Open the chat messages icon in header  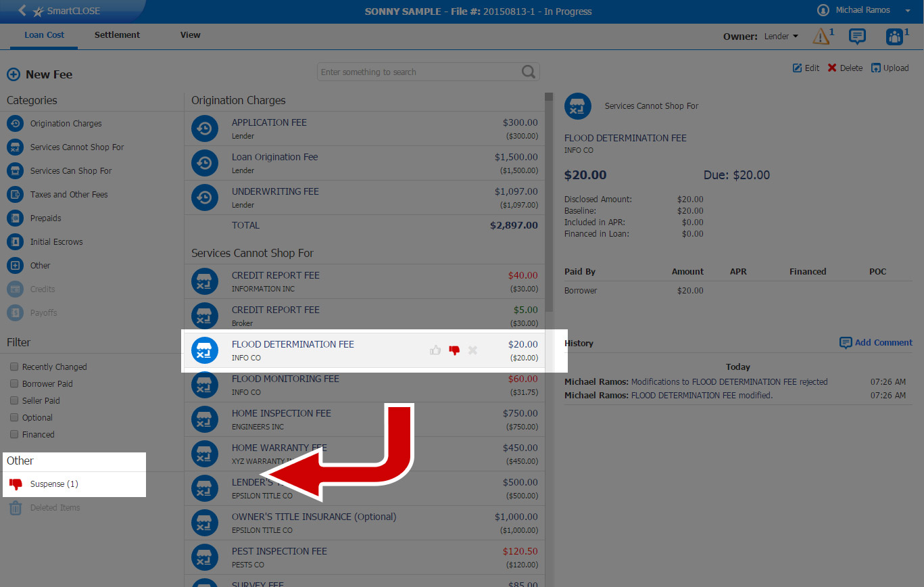(x=857, y=37)
